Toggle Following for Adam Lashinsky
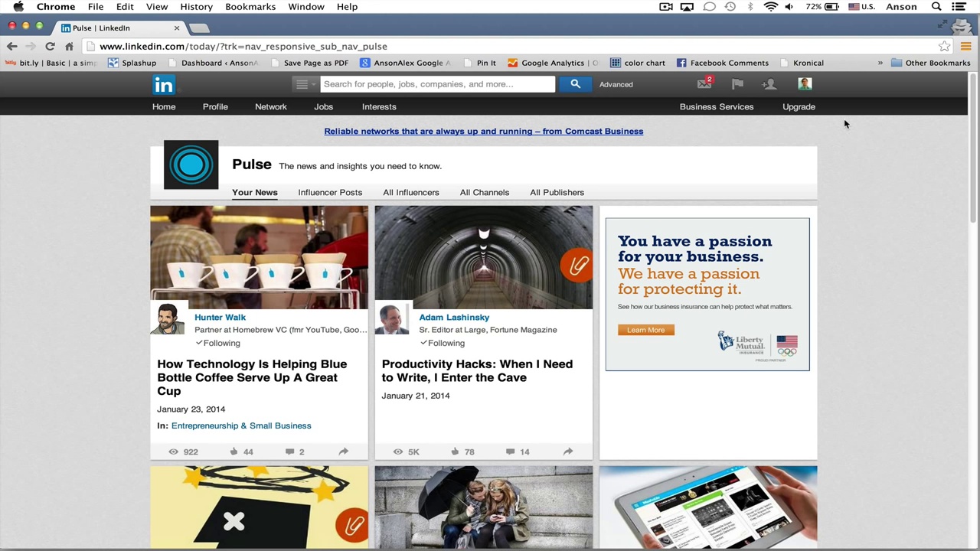980x551 pixels. tap(442, 343)
